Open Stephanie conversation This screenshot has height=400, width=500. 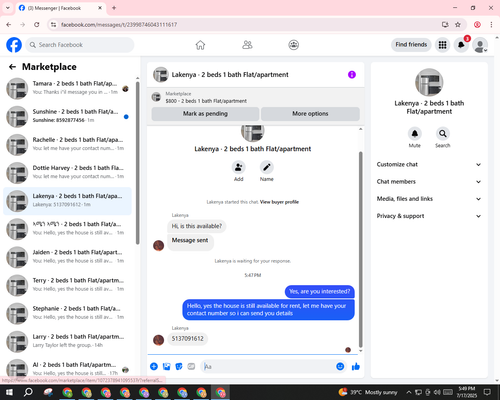click(67, 313)
